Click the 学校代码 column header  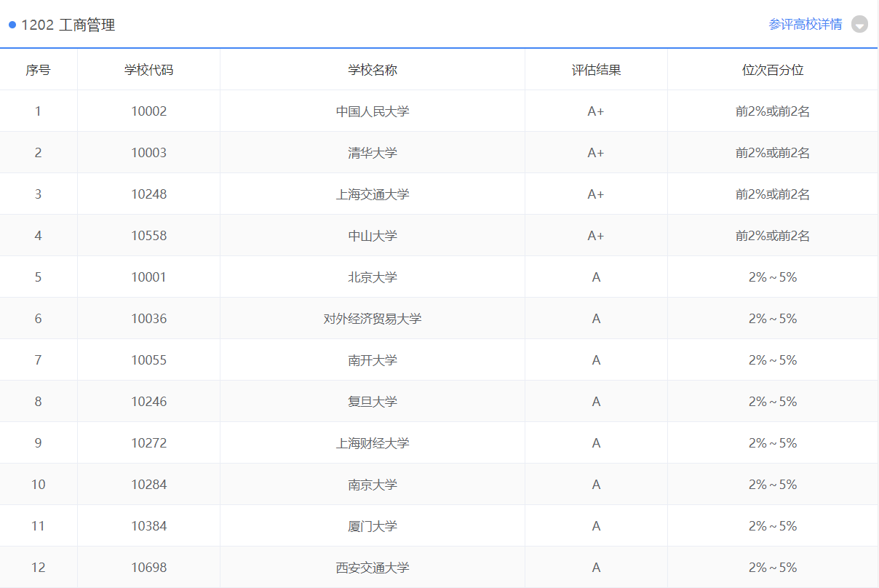[x=148, y=70]
